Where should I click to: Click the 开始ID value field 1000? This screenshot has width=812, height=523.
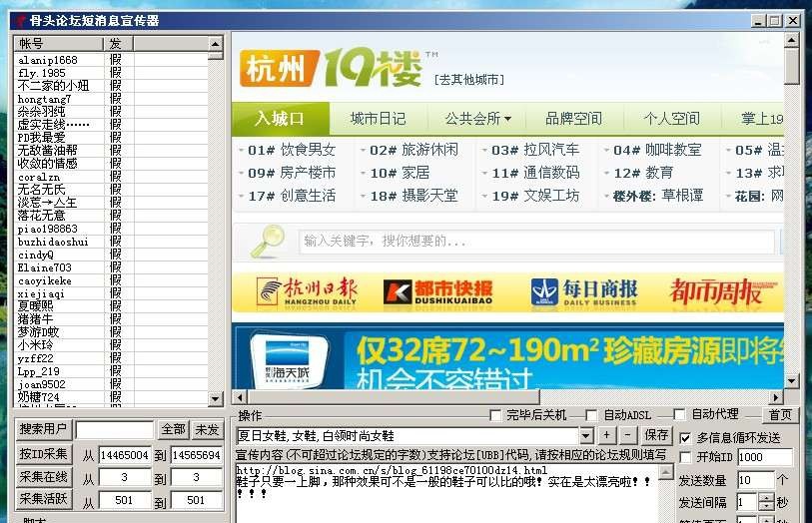click(765, 457)
